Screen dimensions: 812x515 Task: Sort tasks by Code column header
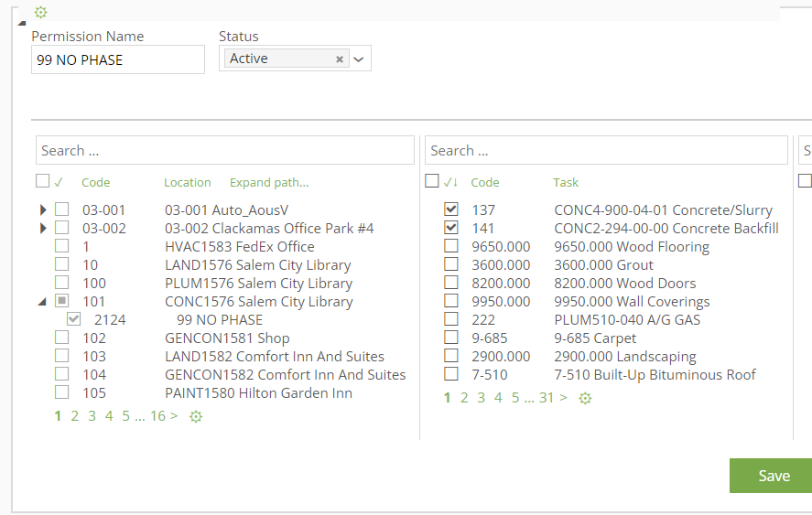pos(484,182)
